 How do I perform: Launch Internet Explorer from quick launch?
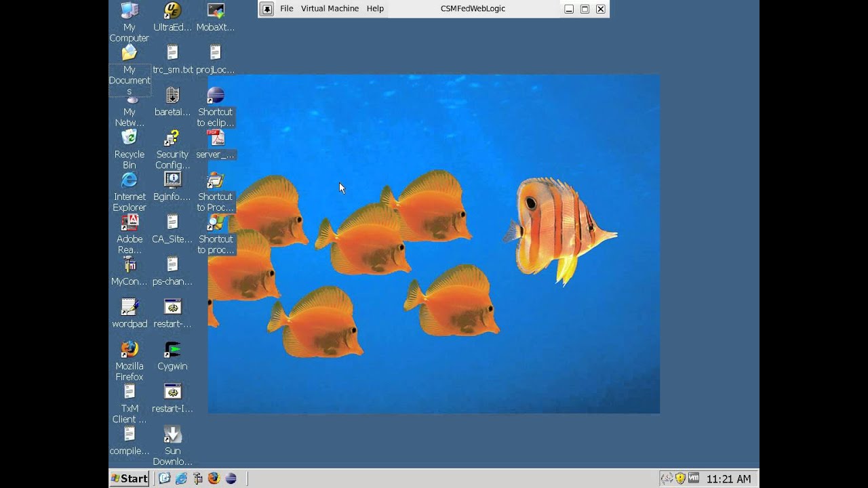click(x=181, y=479)
